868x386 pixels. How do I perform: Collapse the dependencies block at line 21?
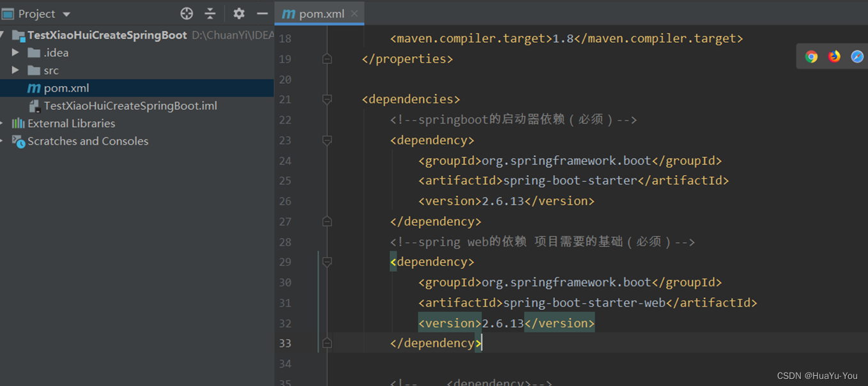pos(327,99)
